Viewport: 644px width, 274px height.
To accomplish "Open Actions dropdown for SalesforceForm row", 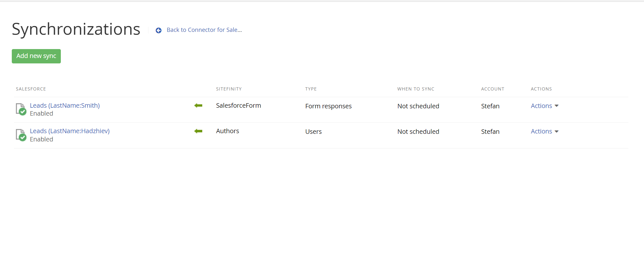I will pyautogui.click(x=545, y=106).
